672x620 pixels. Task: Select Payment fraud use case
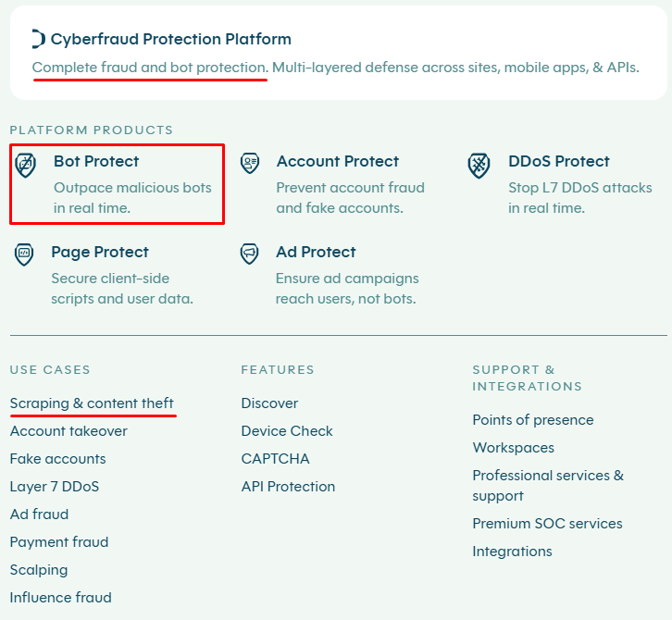tap(59, 542)
